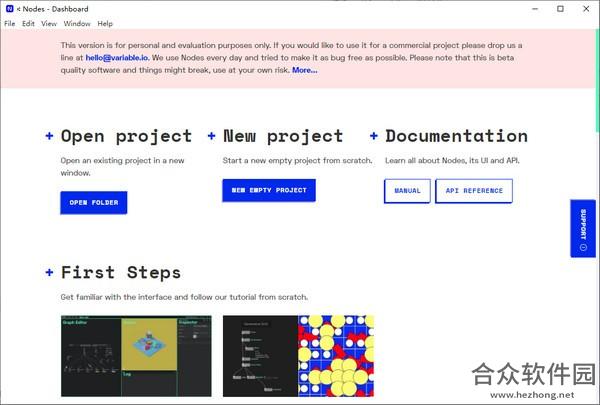Screen dimensions: 600x405
Task: Minimize the Nodes Dashboard window
Action: pyautogui.click(x=535, y=8)
